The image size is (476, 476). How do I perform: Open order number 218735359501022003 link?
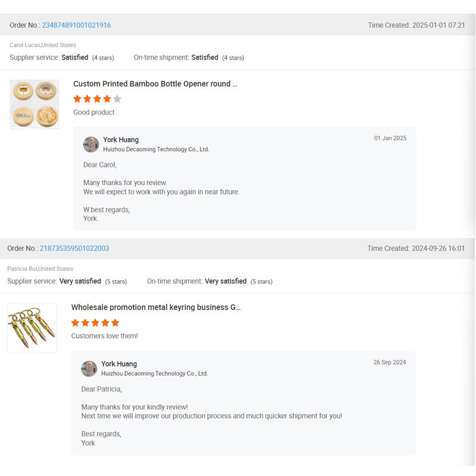tap(74, 249)
